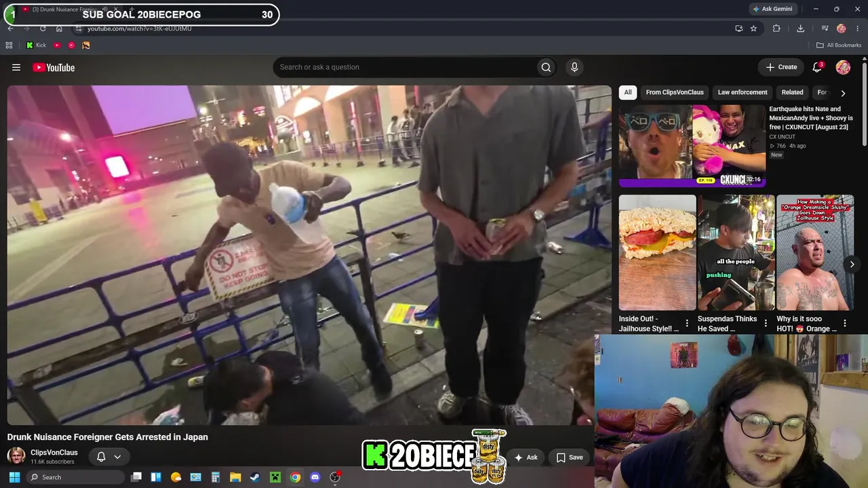
Task: Open the All Bookmarks folder
Action: pos(838,45)
